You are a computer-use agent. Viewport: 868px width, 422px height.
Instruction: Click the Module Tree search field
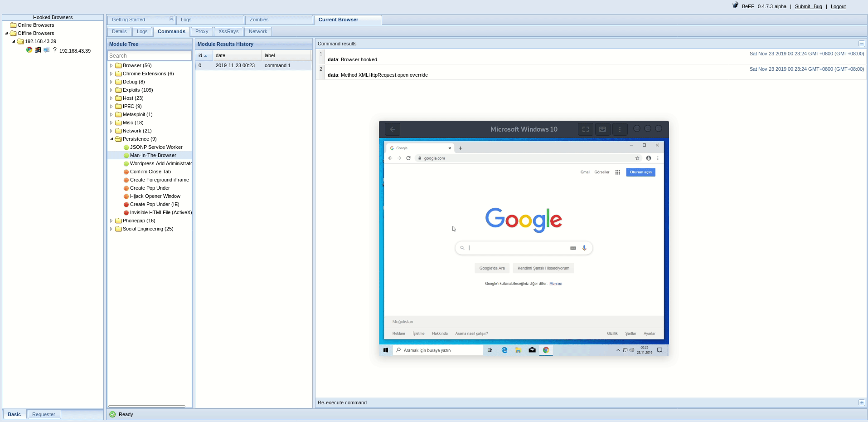click(150, 55)
